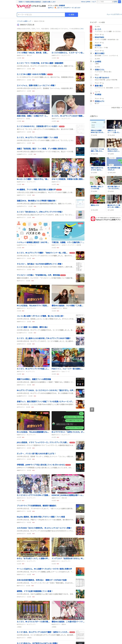
Task: Open the 新規取得 ID registration link
Action: tap(62, 5)
